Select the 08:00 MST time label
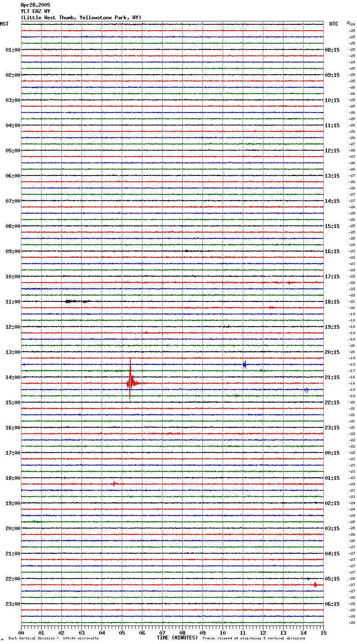 [13, 226]
